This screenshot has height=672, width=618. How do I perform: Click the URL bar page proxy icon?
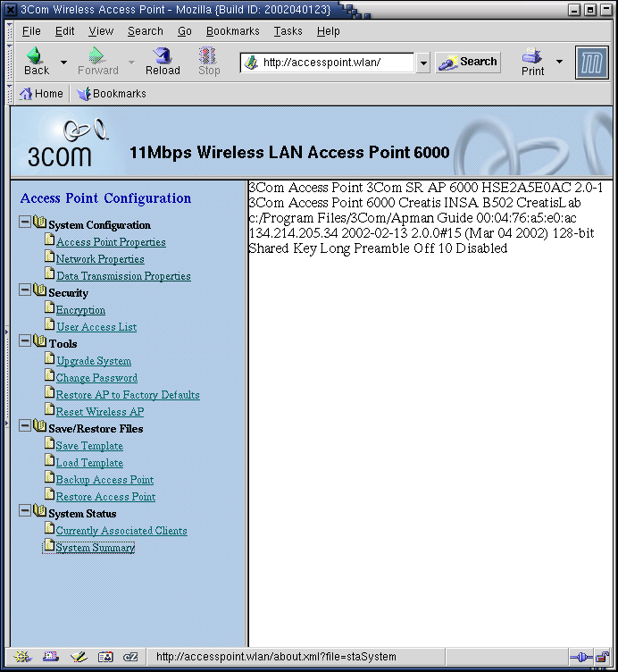click(x=251, y=63)
